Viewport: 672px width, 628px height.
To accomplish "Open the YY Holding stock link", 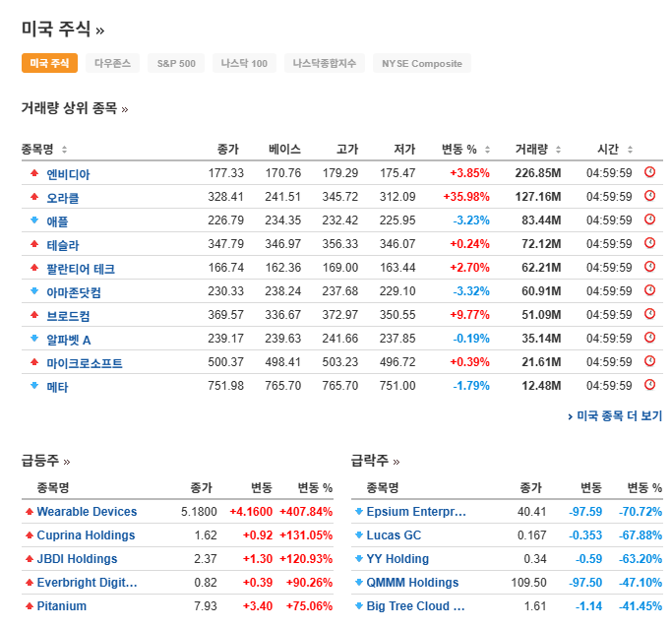I will (x=397, y=558).
